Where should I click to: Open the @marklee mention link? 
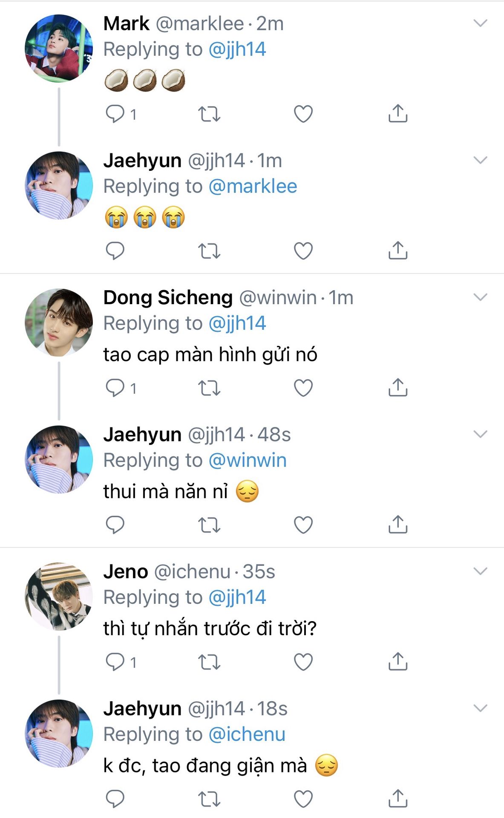(x=253, y=187)
